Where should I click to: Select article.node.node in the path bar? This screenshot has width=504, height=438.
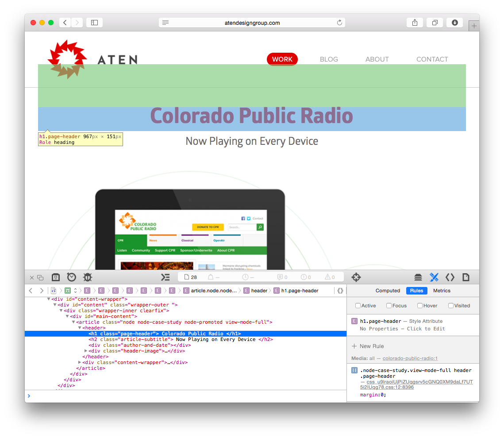[x=210, y=291]
